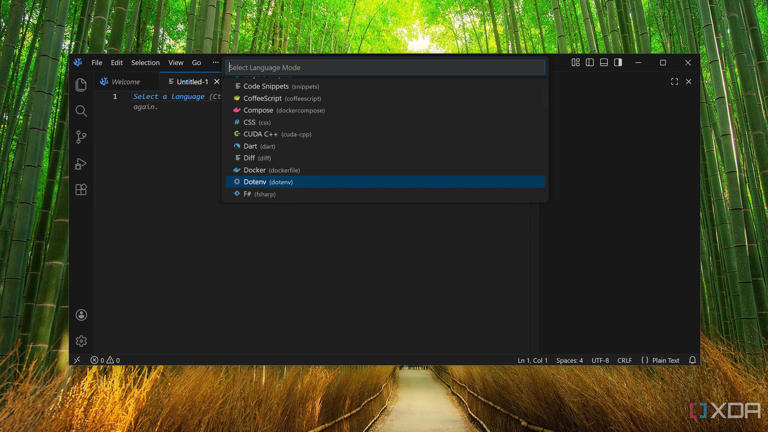Open the Edit menu

pos(117,63)
